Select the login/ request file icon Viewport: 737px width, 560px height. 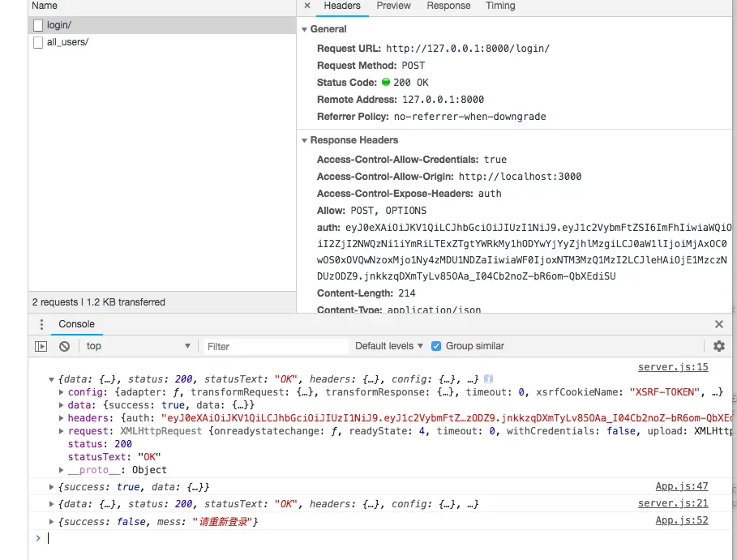pyautogui.click(x=38, y=25)
